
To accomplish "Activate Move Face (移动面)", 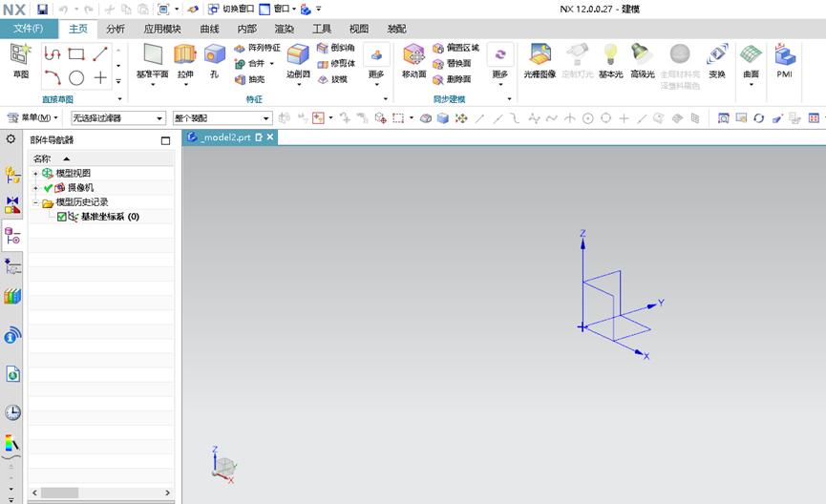I will tap(414, 60).
